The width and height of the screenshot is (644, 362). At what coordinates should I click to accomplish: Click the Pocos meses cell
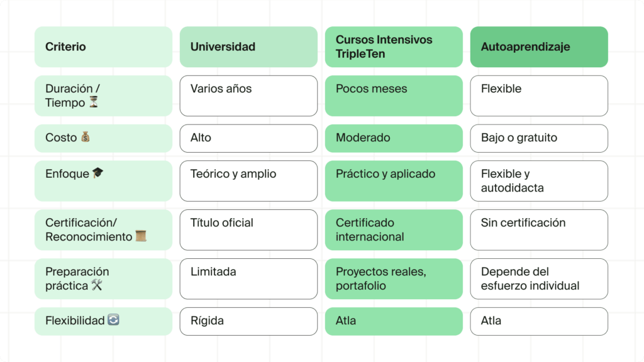point(394,96)
